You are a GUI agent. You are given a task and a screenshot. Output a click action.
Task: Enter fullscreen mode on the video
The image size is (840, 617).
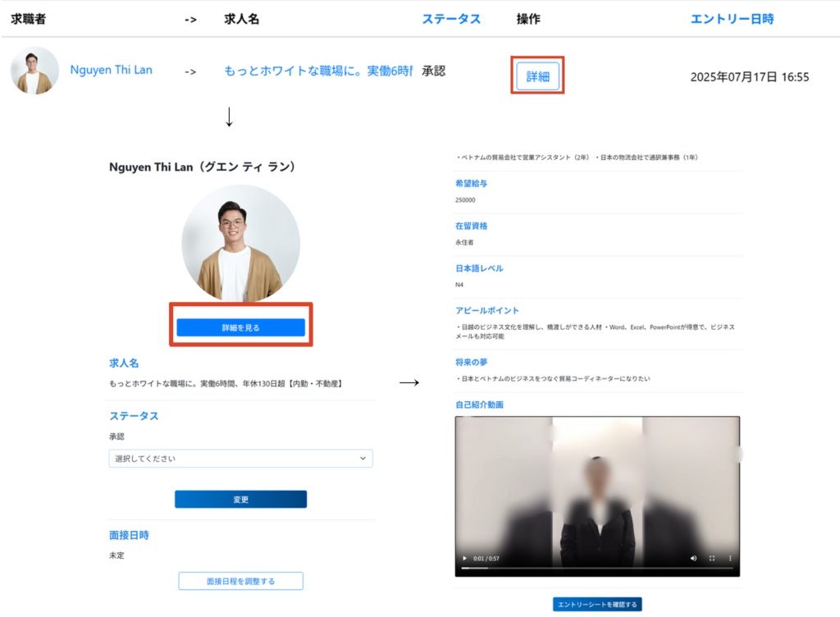click(711, 559)
